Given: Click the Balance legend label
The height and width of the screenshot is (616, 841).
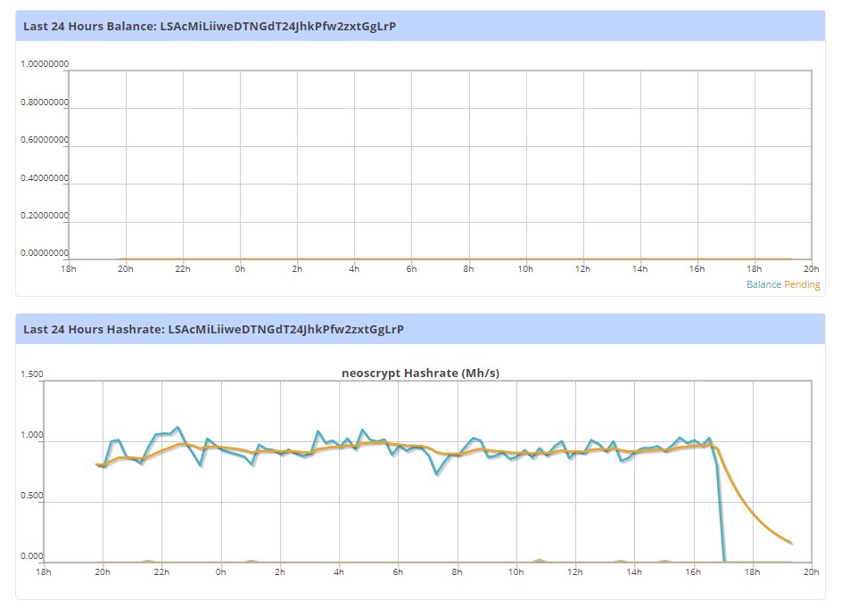Looking at the screenshot, I should (763, 284).
